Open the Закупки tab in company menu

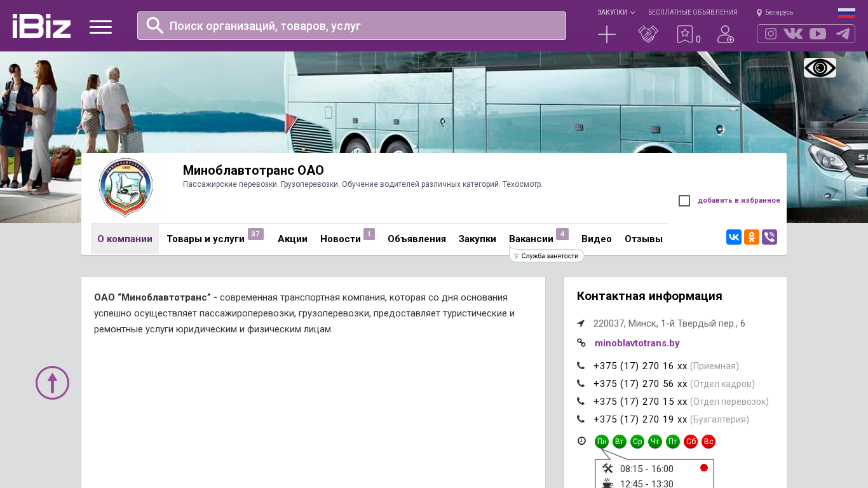(x=477, y=239)
